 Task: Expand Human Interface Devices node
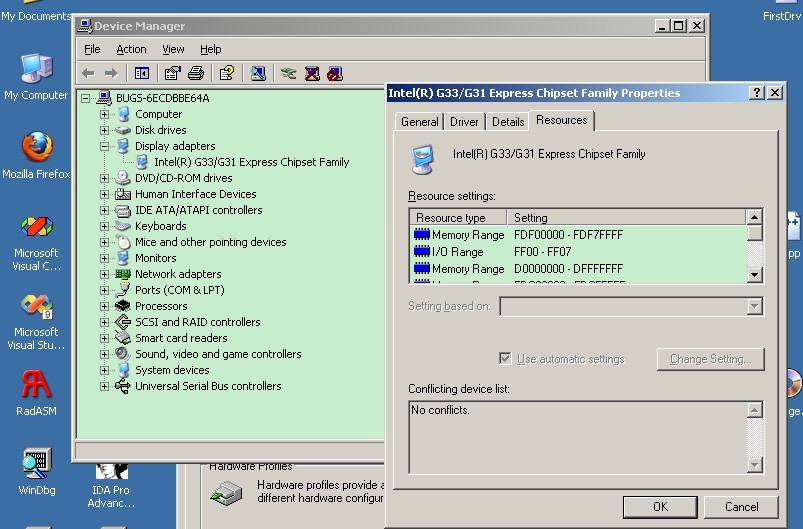click(x=104, y=195)
